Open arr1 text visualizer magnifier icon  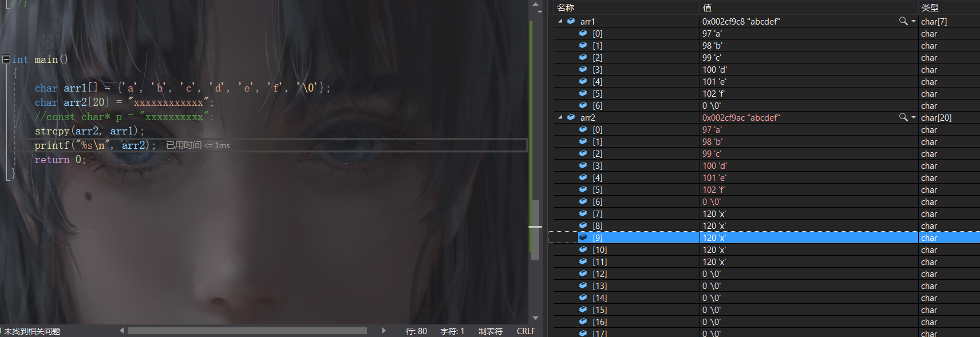point(903,21)
